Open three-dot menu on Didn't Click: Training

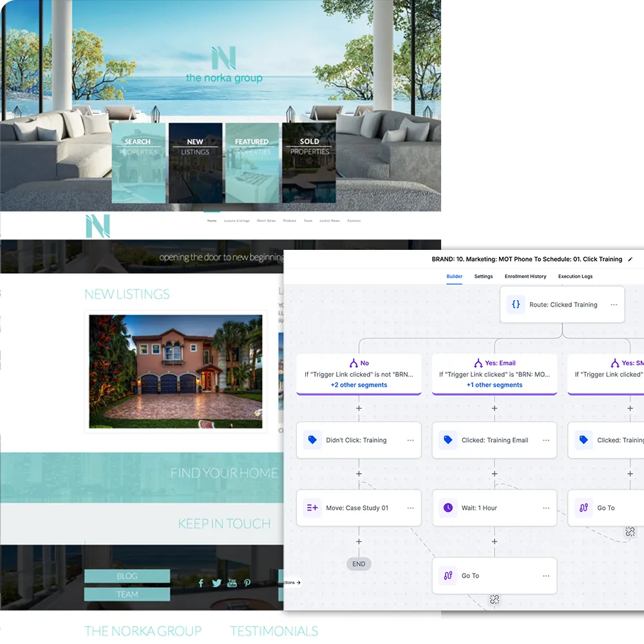(410, 440)
